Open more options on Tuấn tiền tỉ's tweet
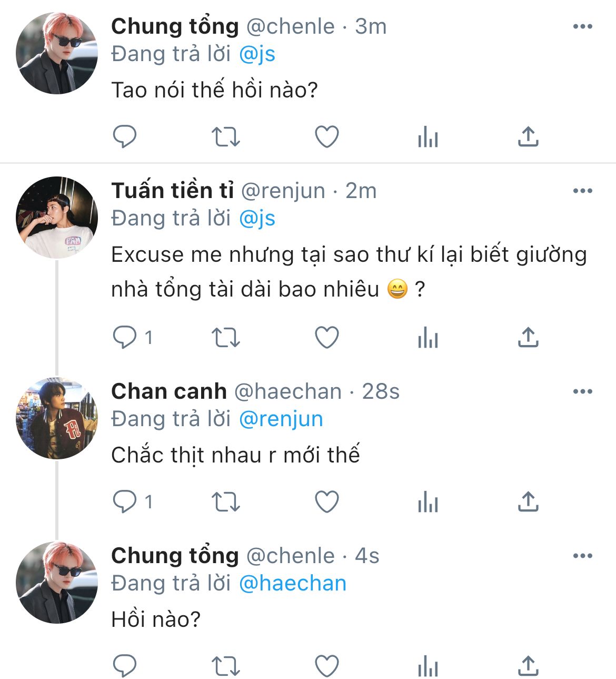Screen dimensions: 616x679 582,191
